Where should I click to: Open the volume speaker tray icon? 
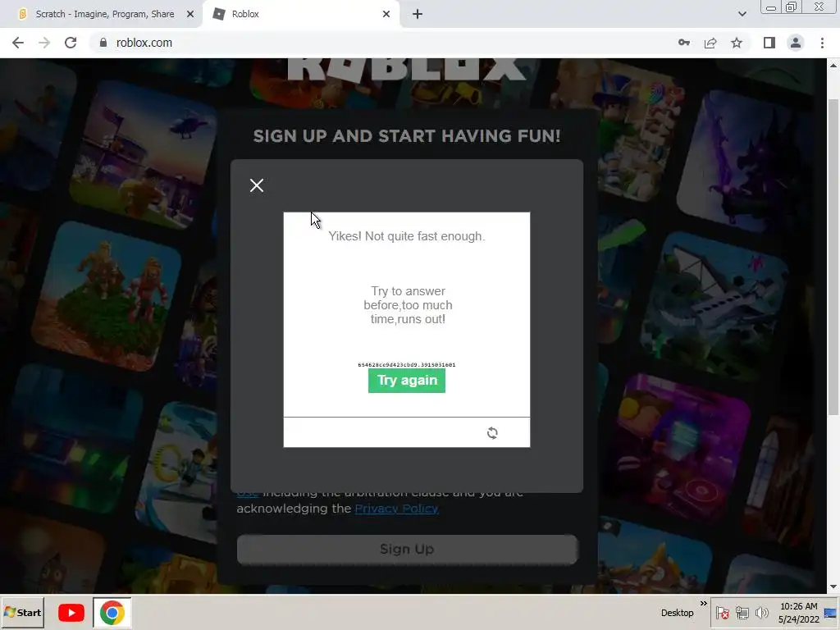tap(761, 613)
